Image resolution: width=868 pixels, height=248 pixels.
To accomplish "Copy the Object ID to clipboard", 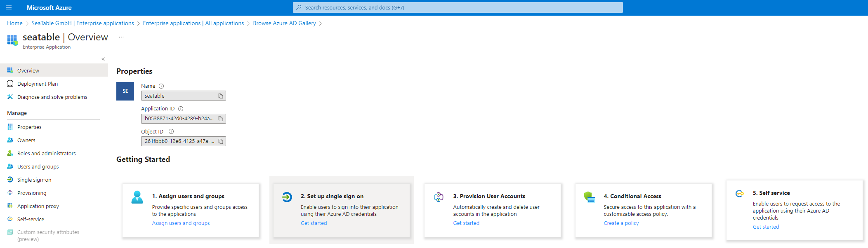I will (x=221, y=141).
